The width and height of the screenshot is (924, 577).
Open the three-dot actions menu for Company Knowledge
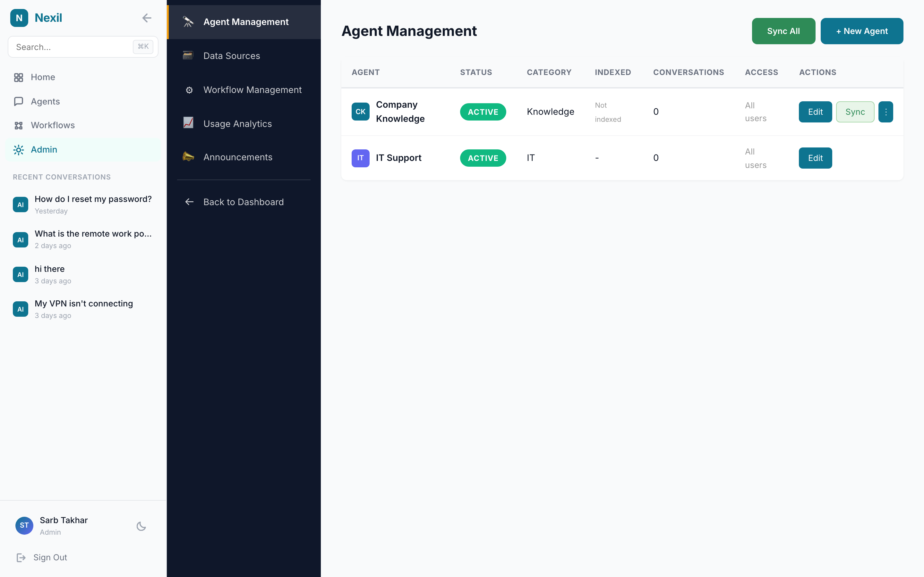click(886, 112)
